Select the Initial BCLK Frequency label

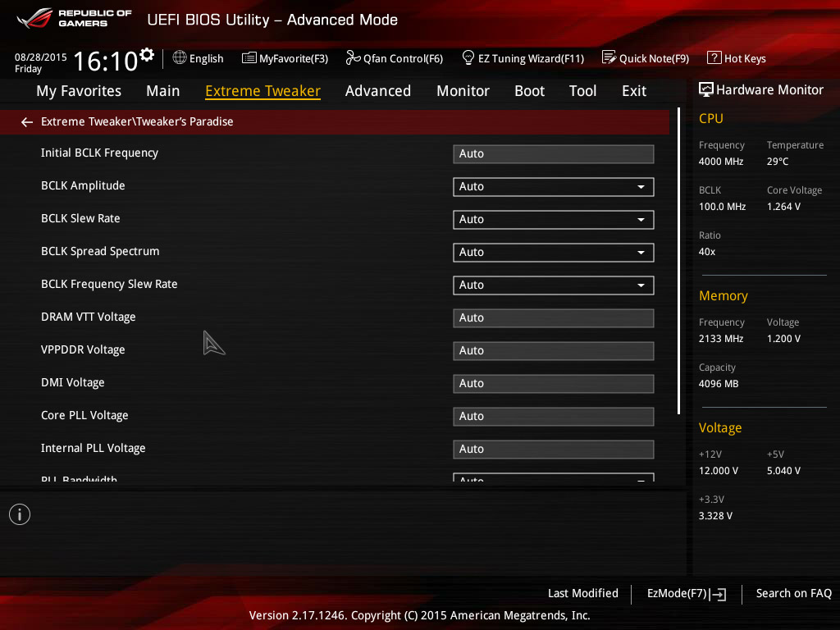(x=99, y=153)
